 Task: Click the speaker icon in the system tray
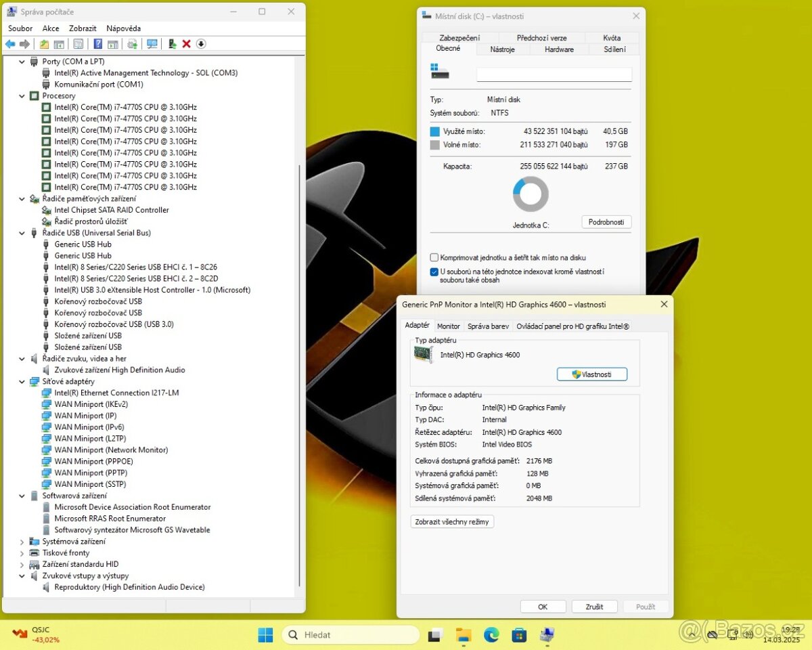[748, 635]
